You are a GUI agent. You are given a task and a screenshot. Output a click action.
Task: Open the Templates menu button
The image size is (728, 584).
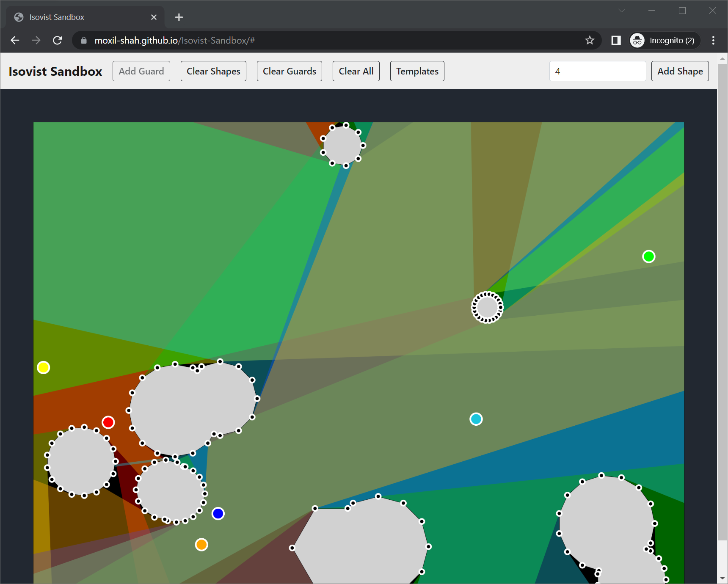click(x=417, y=71)
